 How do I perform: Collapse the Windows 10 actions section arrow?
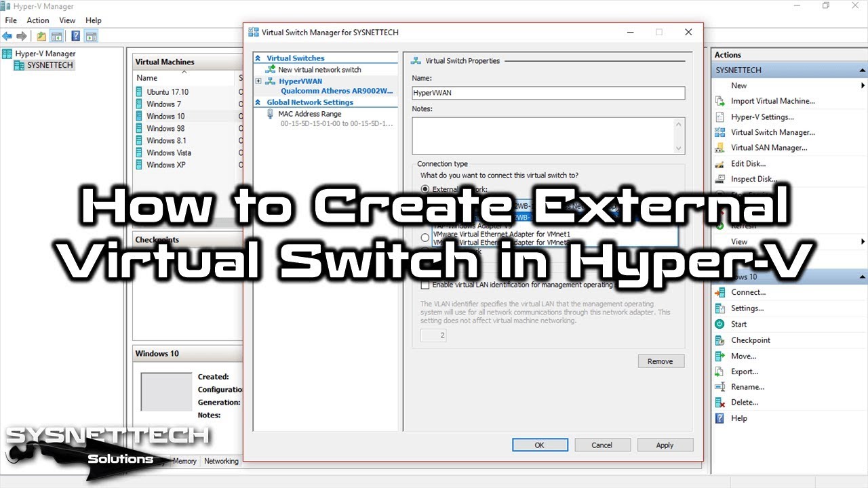pos(863,277)
